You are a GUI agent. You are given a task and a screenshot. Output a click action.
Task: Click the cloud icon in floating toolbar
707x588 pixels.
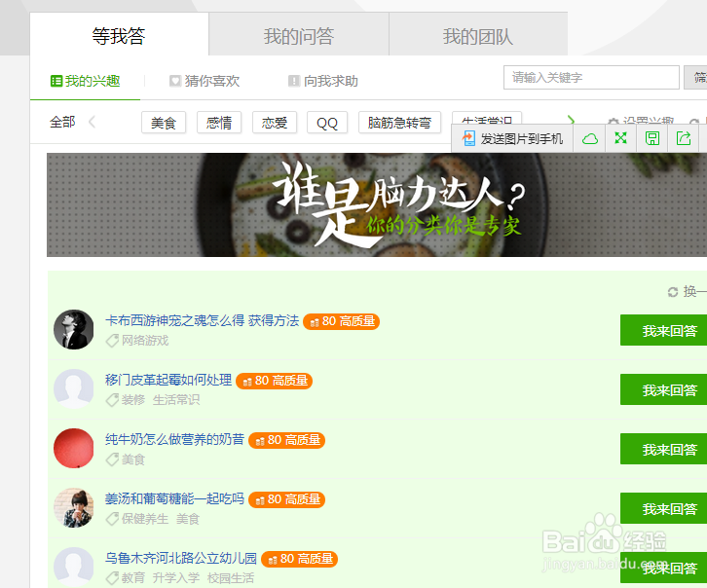(x=590, y=139)
